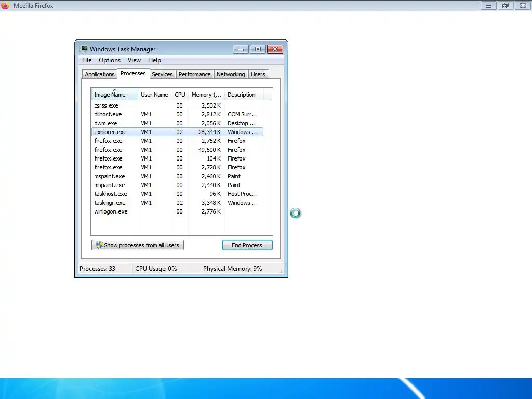Go to the Networking tab

[231, 74]
